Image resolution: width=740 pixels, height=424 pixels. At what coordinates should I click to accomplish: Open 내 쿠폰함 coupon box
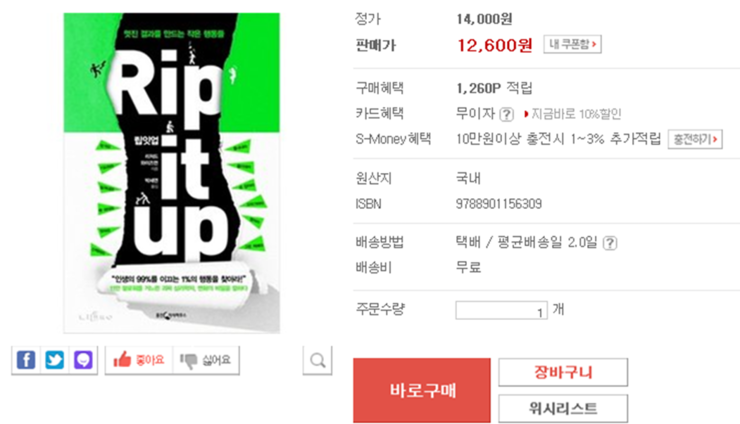click(572, 44)
